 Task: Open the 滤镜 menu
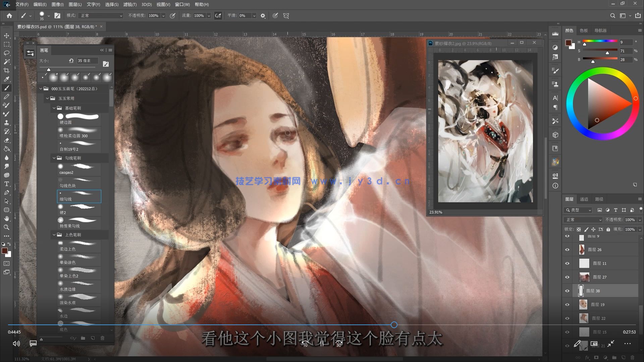tap(130, 4)
